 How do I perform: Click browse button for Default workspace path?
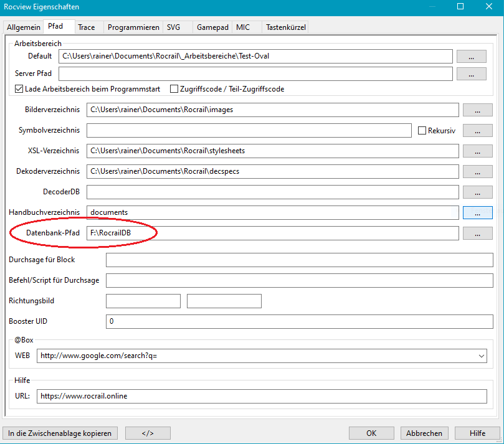click(471, 56)
